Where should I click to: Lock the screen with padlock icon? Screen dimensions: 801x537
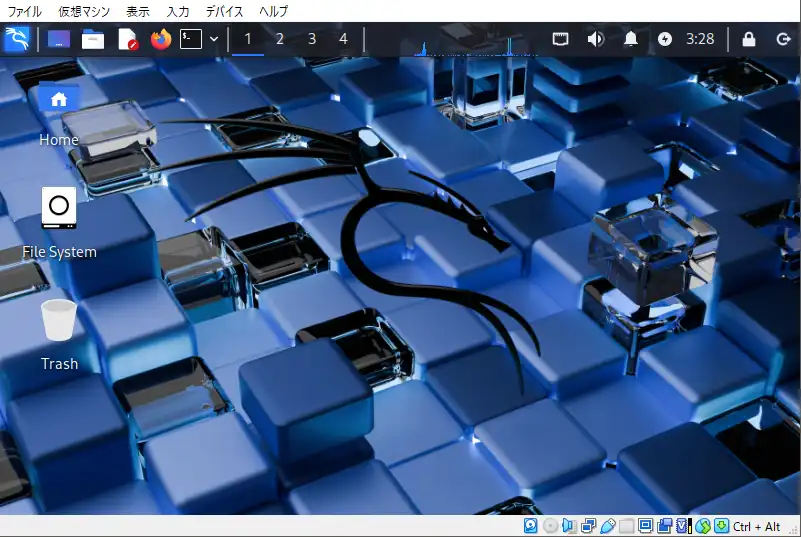[x=749, y=39]
